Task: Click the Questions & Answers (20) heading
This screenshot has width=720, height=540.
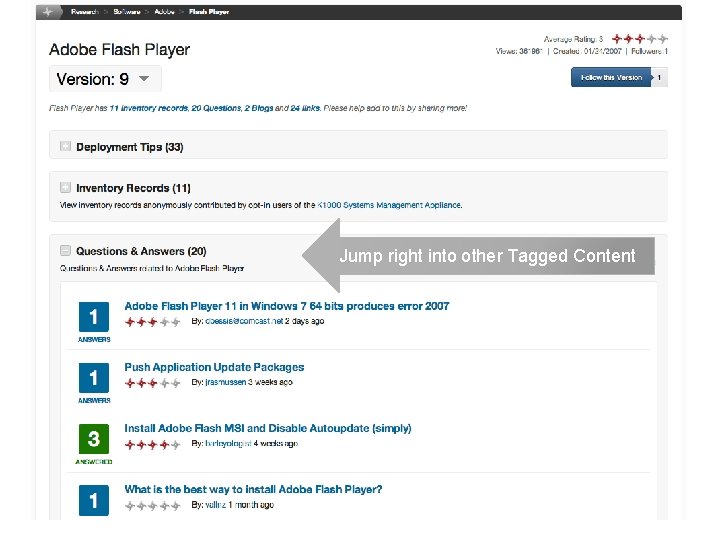Action: pyautogui.click(x=141, y=252)
